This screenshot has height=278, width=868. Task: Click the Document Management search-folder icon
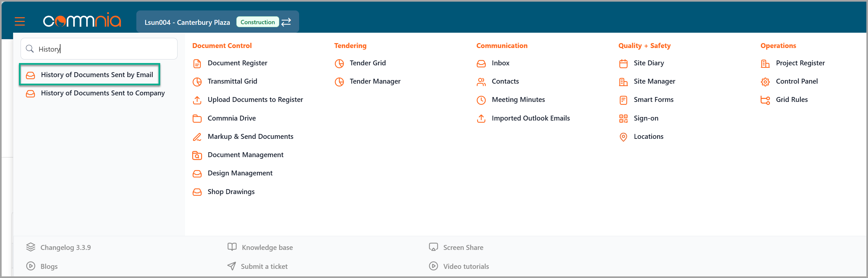click(197, 155)
